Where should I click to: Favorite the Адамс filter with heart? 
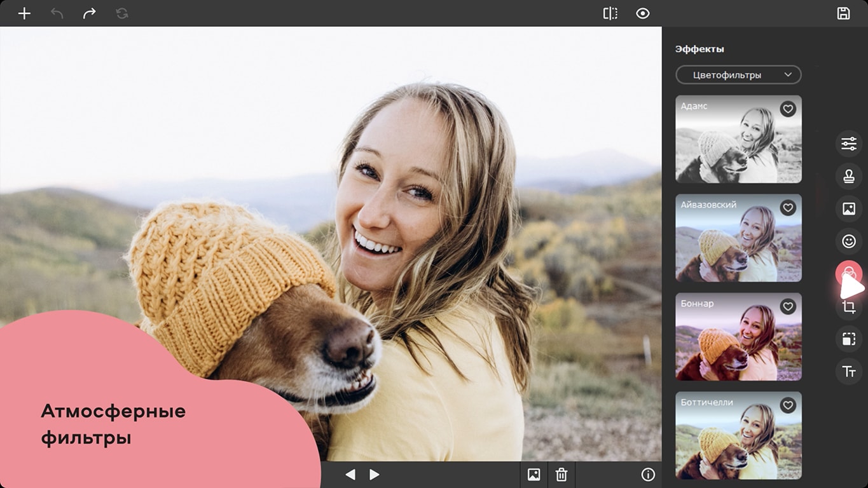[788, 109]
